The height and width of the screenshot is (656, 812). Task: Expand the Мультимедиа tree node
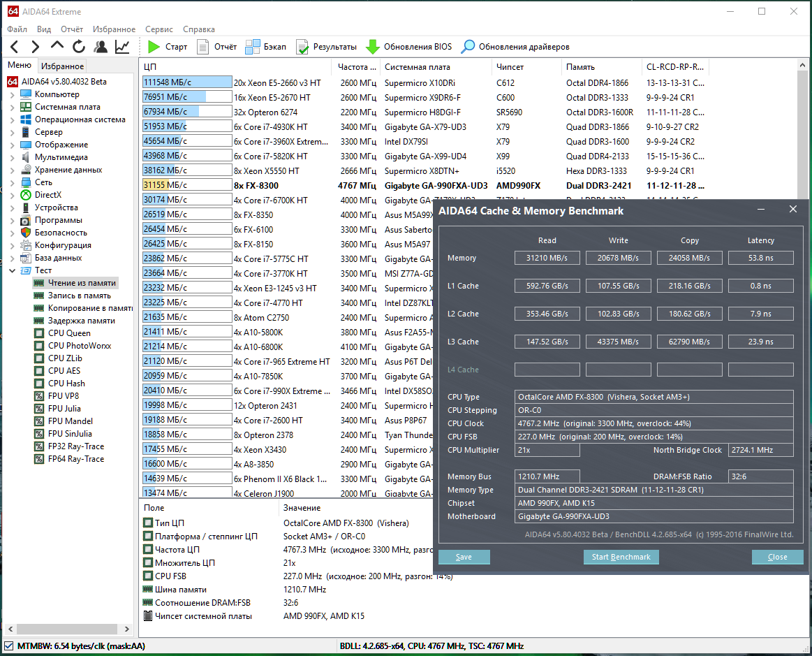(x=13, y=157)
